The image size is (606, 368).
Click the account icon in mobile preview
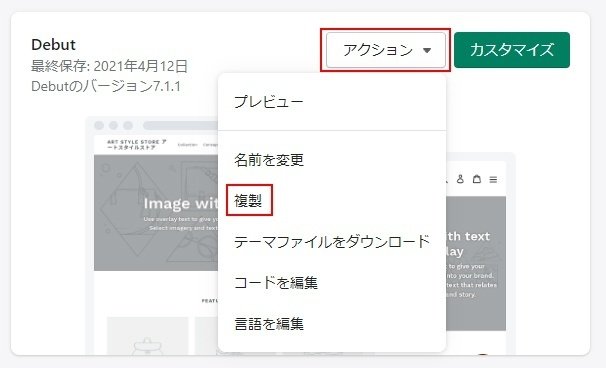point(460,179)
